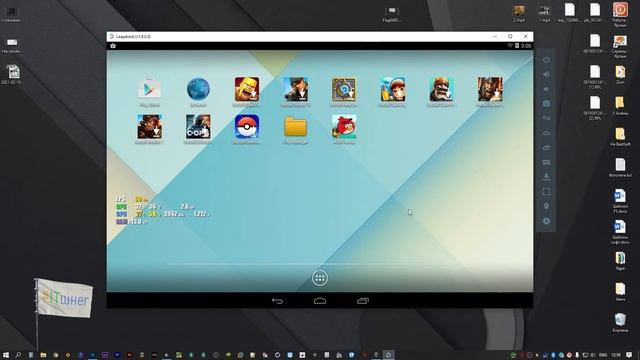Select the Recycle Bin desktop icon
640x360 pixels.
coord(620,322)
